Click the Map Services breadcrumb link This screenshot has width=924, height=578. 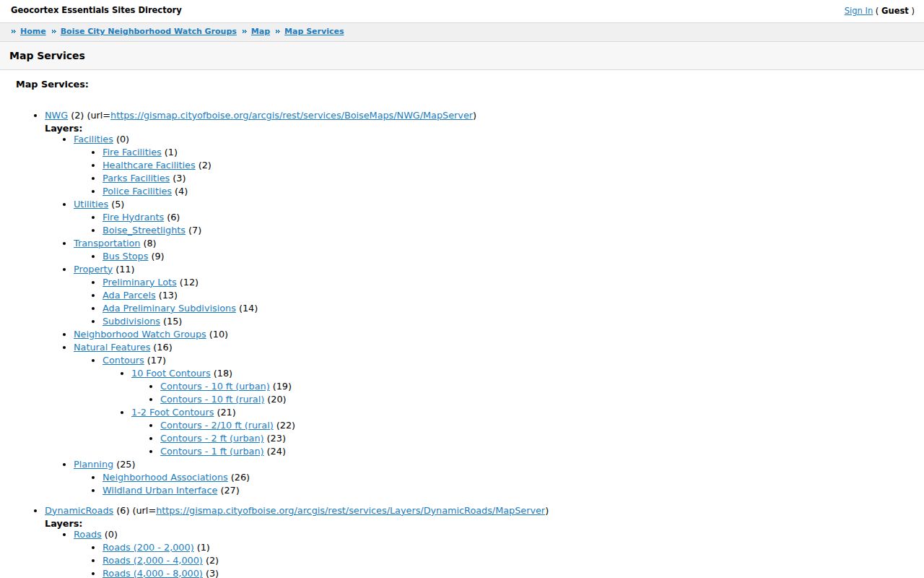click(x=314, y=31)
